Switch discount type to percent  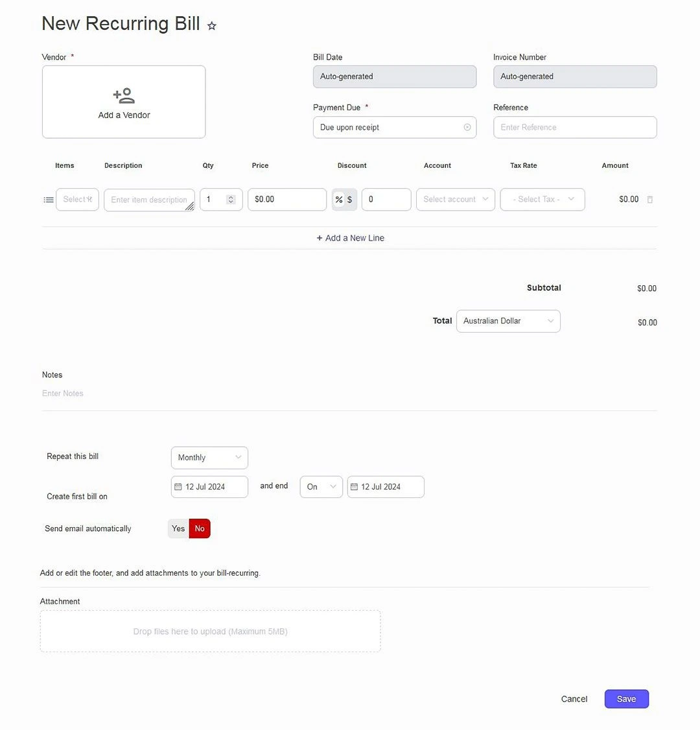tap(339, 200)
